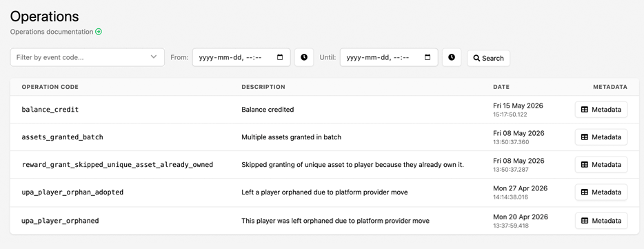Screen dimensions: 644x249
Task: Click the 'From:' label
Action: [x=179, y=57]
